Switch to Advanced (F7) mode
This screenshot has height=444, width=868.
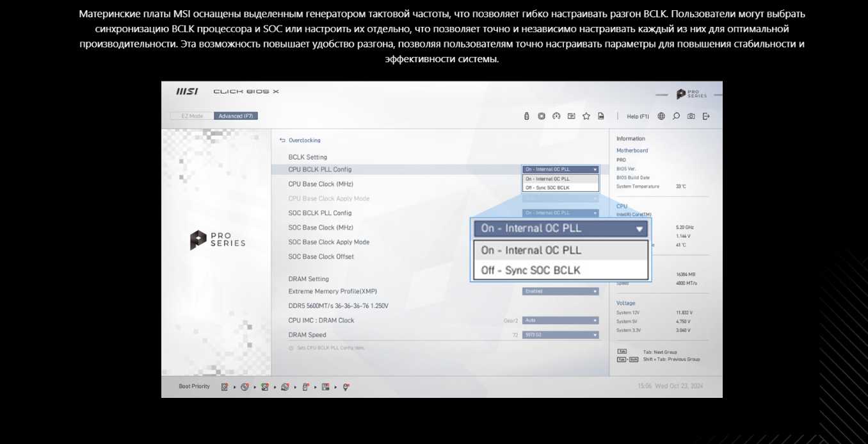pyautogui.click(x=236, y=116)
